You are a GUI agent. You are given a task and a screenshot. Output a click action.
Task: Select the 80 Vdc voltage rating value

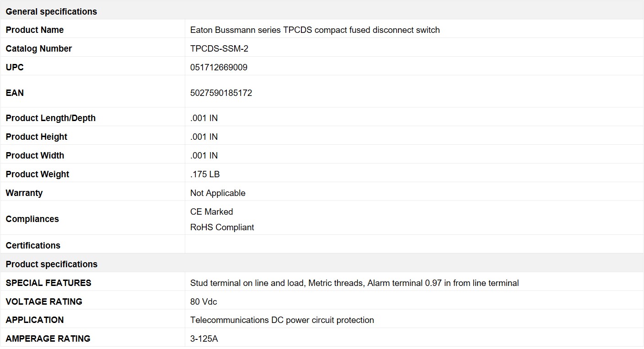(204, 302)
